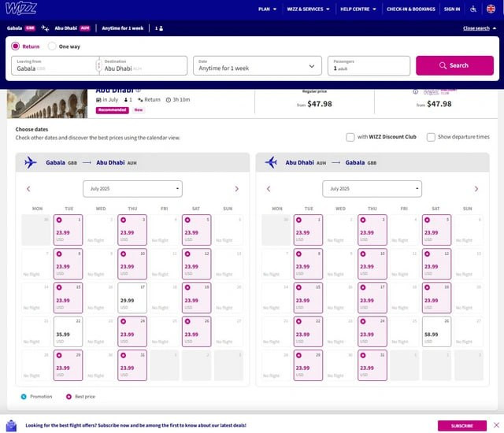
Task: Open language selector UK flag icon
Action: (491, 9)
